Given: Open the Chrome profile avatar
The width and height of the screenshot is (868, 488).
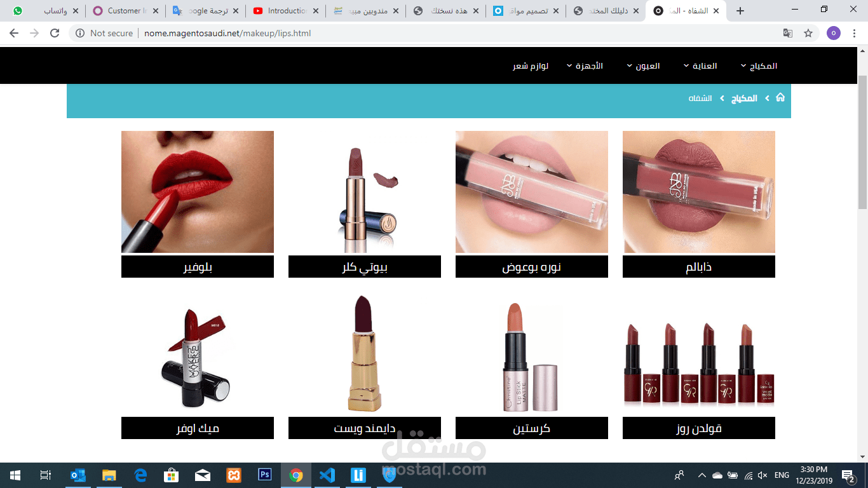Looking at the screenshot, I should 834,33.
